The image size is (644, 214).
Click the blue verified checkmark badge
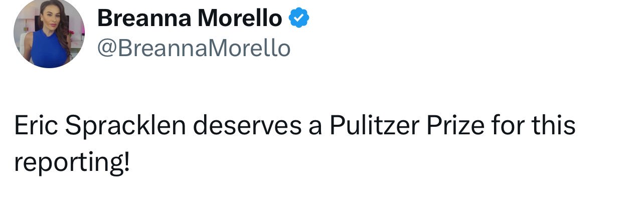pyautogui.click(x=300, y=19)
